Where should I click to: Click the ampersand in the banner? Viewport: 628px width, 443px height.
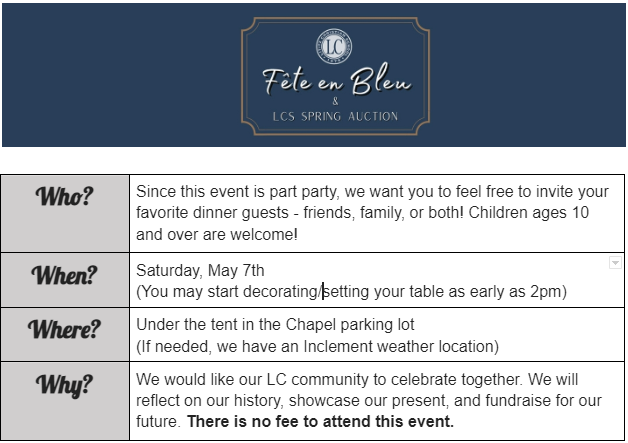[x=334, y=102]
